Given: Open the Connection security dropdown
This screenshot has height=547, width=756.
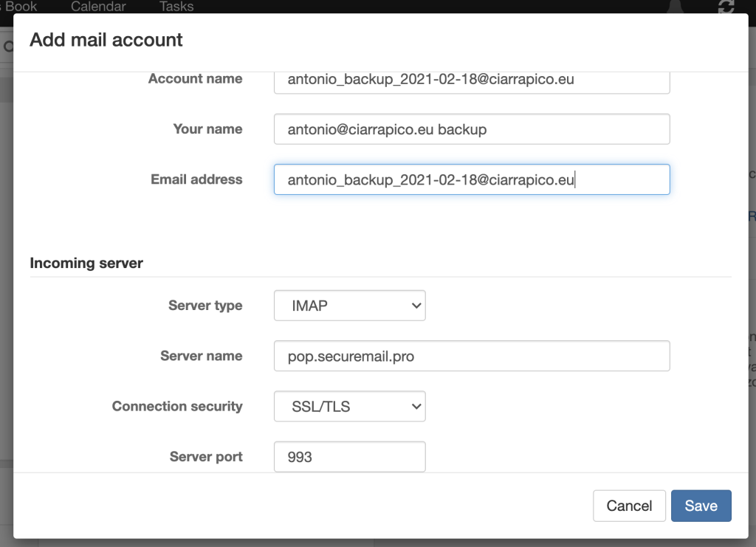Looking at the screenshot, I should 349,406.
